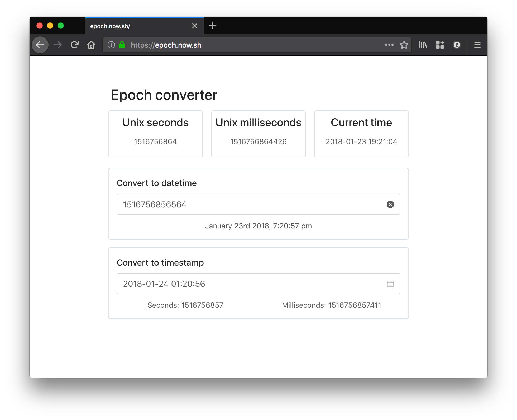Click the browser back arrow button

[x=40, y=45]
